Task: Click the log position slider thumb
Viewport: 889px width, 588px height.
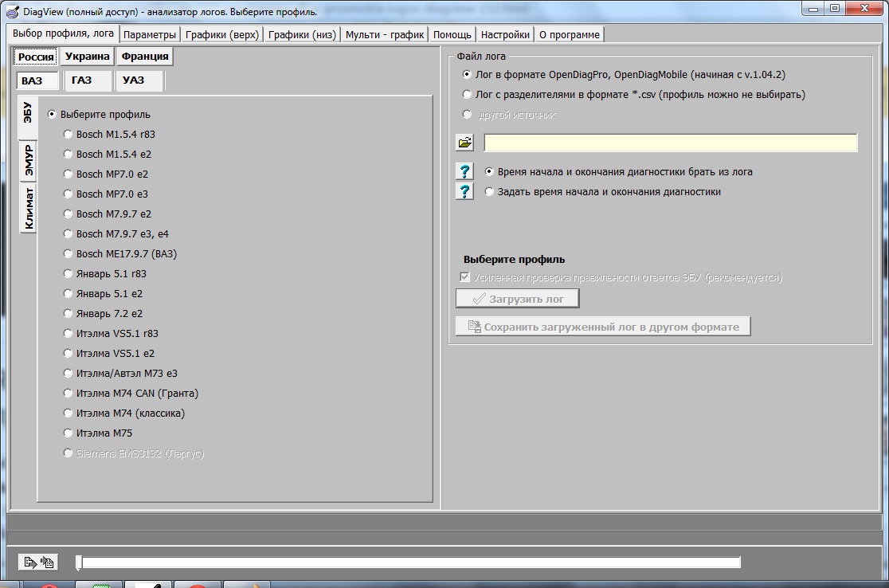Action: pyautogui.click(x=79, y=563)
